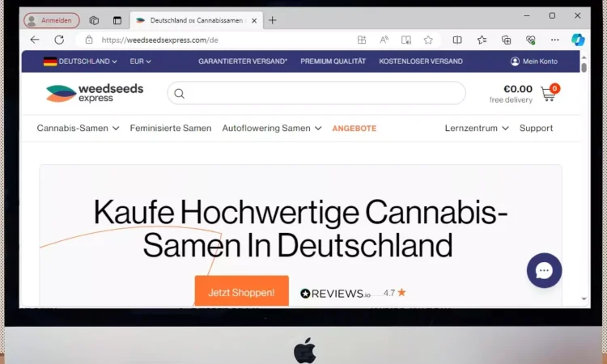Expand the Lernzentrum menu
The image size is (607, 364).
pos(476,128)
